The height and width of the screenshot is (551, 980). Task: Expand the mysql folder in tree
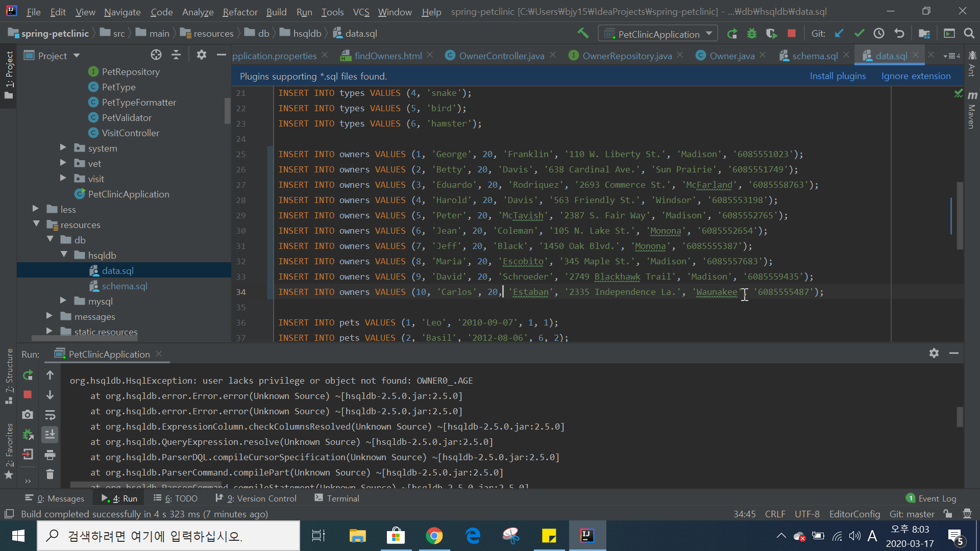click(x=63, y=301)
